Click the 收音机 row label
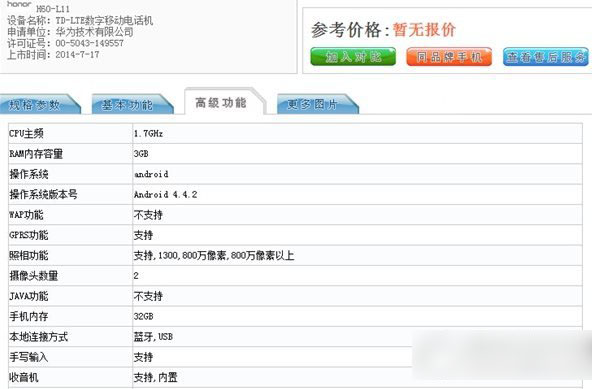Image resolution: width=592 pixels, height=389 pixels. [24, 377]
